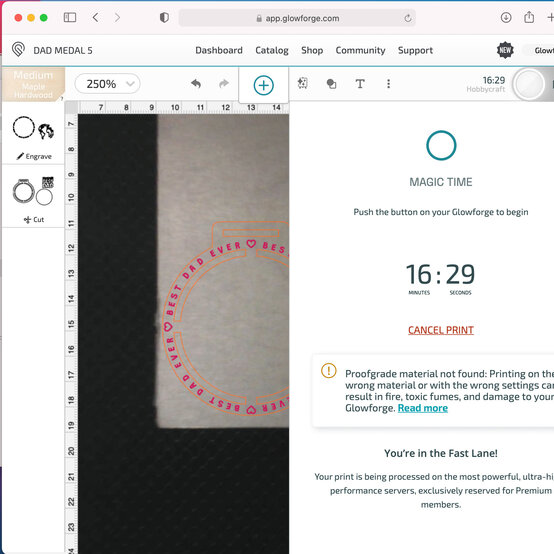554x554 pixels.
Task: Click the DAD MEDAL 5 design title
Action: coord(63,51)
